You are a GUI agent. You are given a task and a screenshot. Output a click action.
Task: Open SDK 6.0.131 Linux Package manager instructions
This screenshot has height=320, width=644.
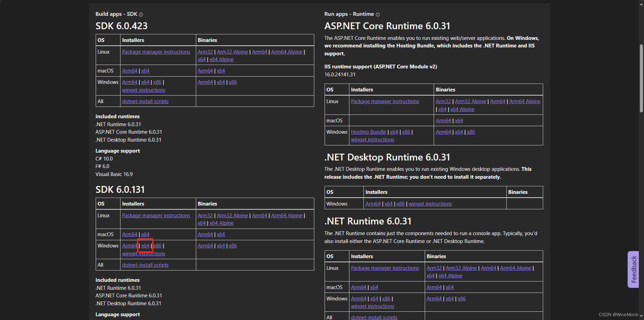tap(156, 216)
